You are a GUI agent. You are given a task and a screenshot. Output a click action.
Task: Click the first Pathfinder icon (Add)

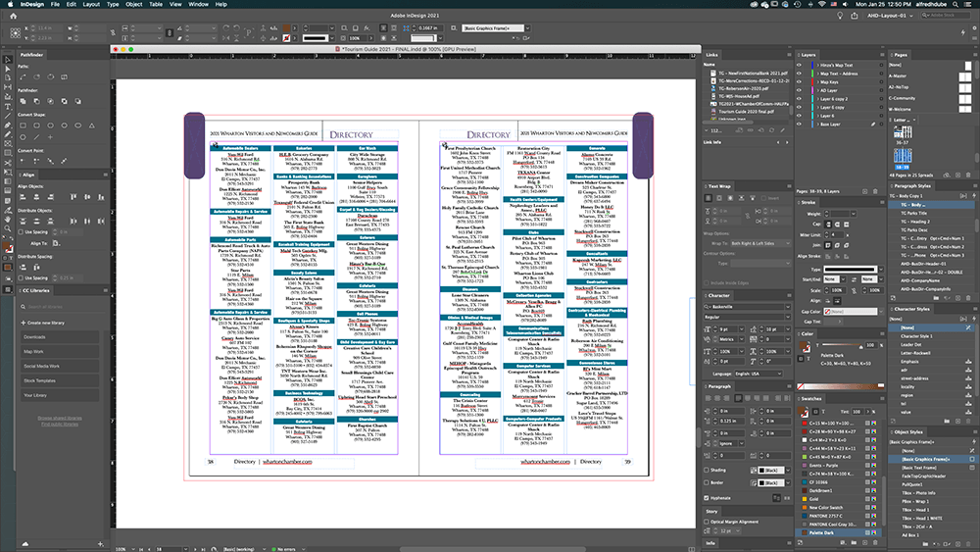tap(24, 102)
